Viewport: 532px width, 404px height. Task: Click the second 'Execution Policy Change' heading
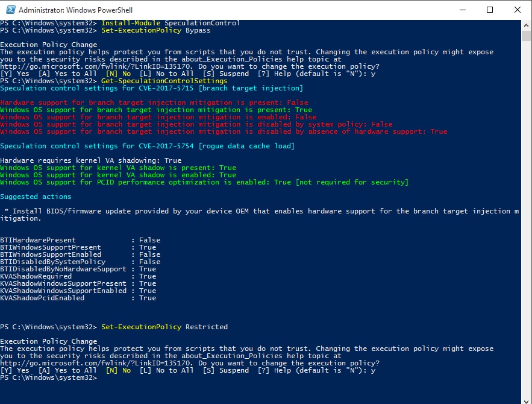click(x=49, y=341)
